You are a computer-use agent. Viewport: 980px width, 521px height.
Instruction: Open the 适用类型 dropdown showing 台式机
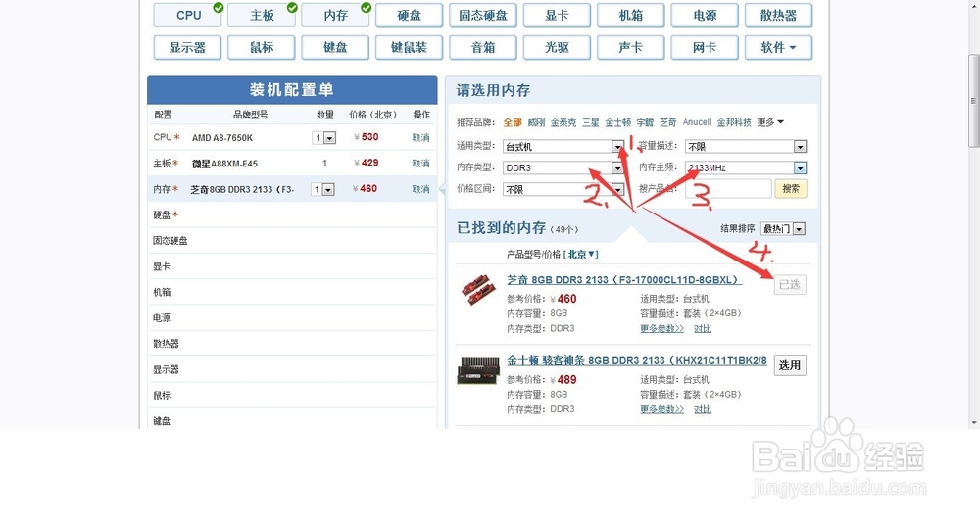click(563, 147)
